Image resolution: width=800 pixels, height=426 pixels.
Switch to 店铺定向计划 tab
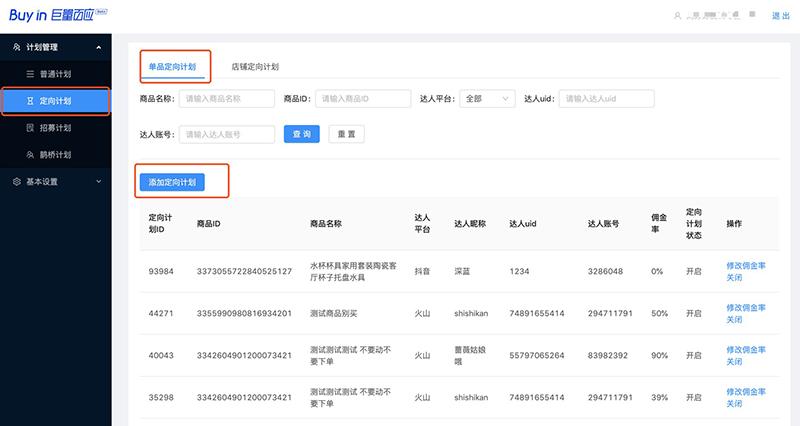pos(254,67)
